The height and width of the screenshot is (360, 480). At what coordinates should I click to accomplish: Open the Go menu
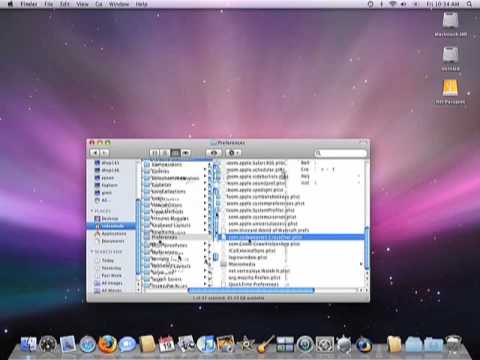point(99,4)
